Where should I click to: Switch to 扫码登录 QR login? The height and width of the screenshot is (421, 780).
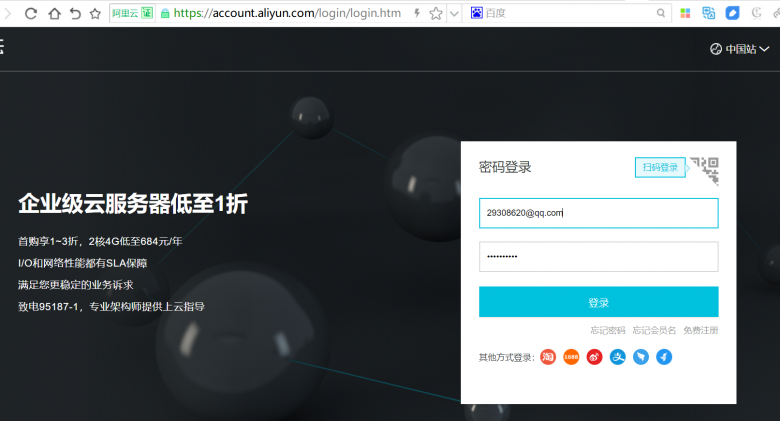coord(660,167)
